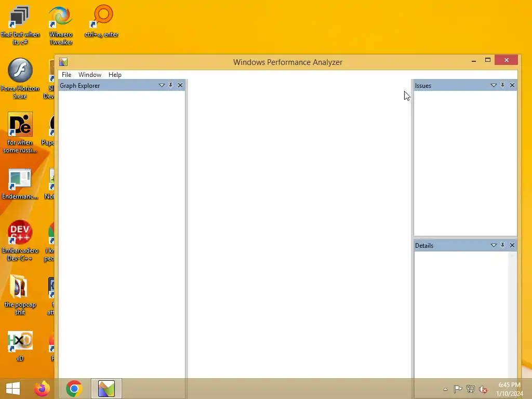Launch Google Chrome from the taskbar
Screen dimensions: 532x399
point(74,389)
